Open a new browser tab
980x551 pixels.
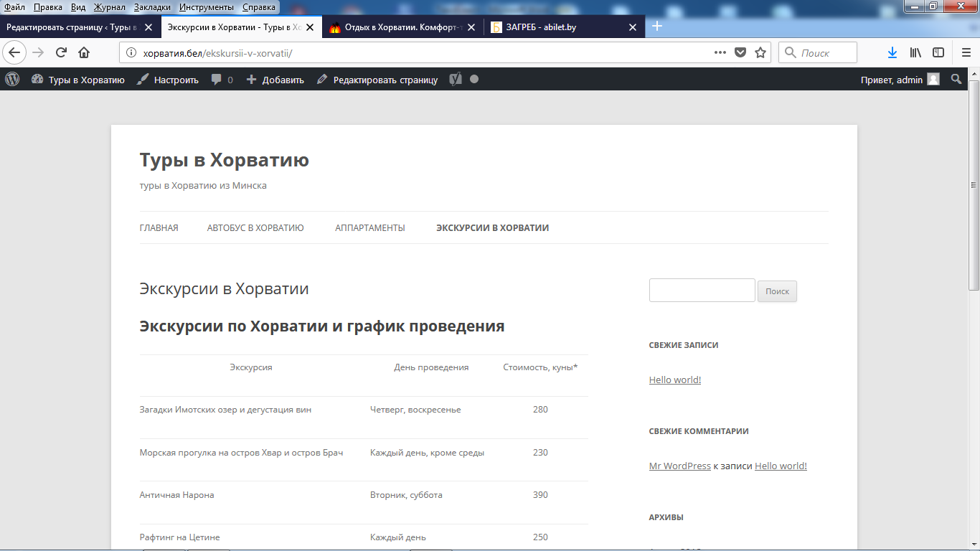(656, 27)
